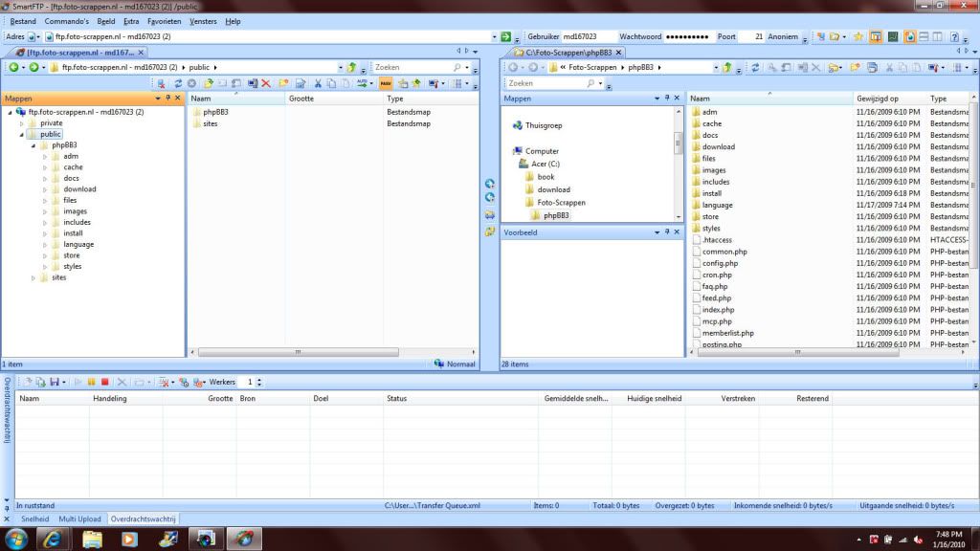Click the red Delete X in FTP toolbar

coord(266,83)
